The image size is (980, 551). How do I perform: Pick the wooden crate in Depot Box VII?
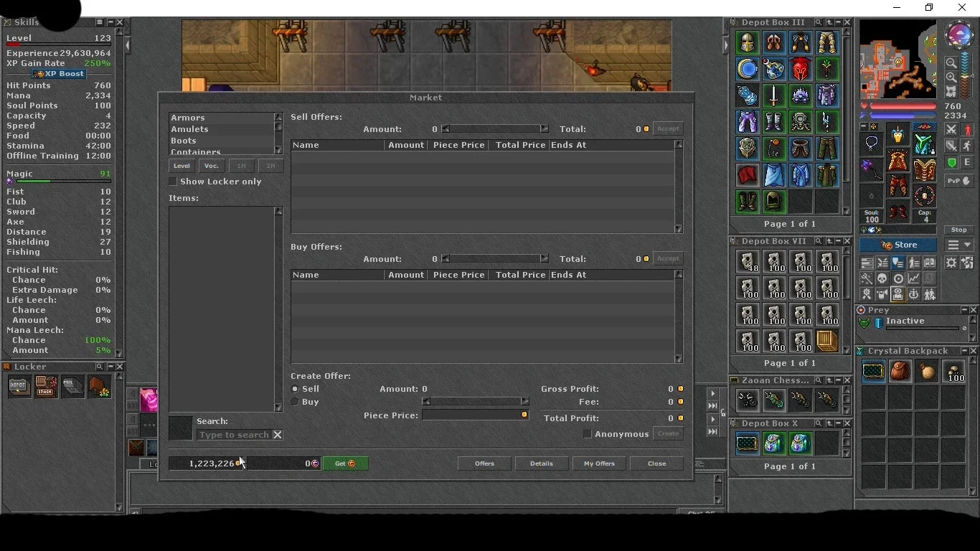[x=827, y=341]
